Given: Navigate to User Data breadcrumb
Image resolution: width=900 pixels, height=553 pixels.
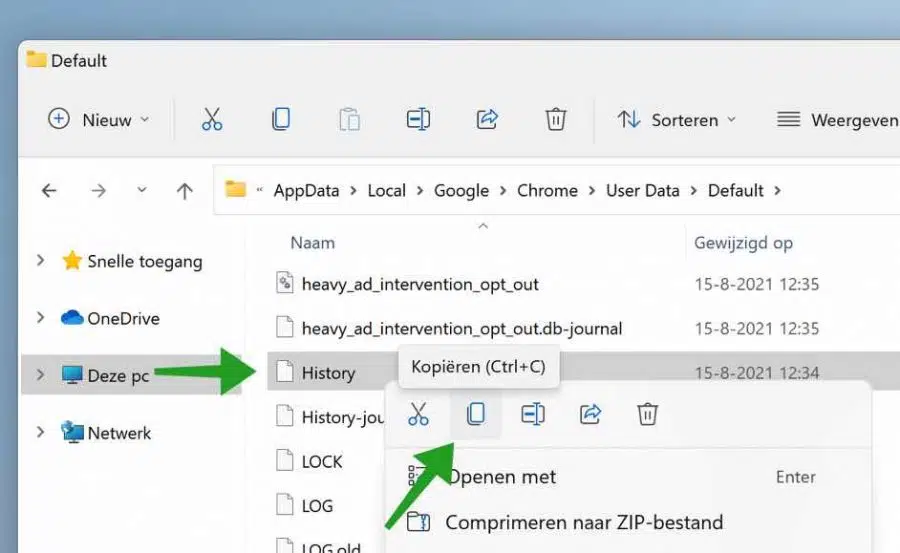Looking at the screenshot, I should 643,191.
